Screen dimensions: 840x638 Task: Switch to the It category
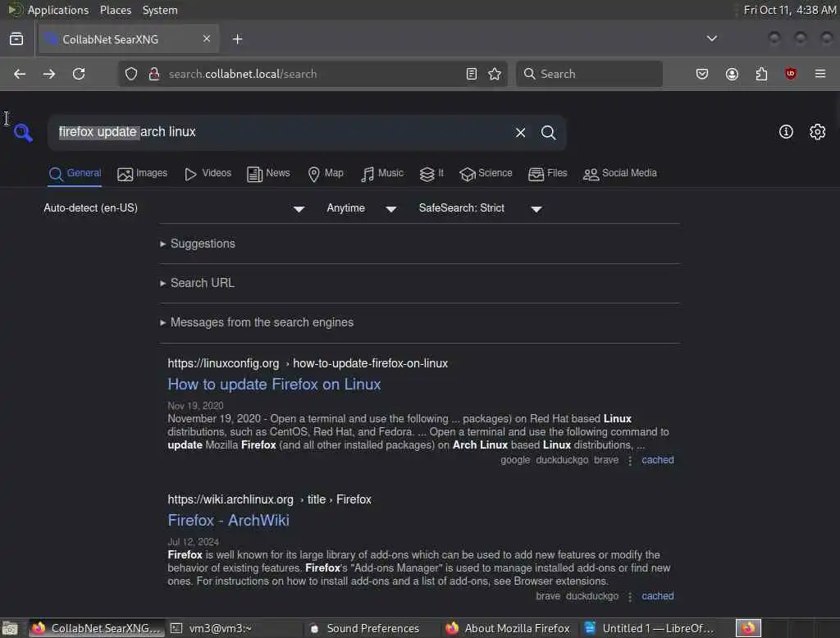tap(431, 174)
